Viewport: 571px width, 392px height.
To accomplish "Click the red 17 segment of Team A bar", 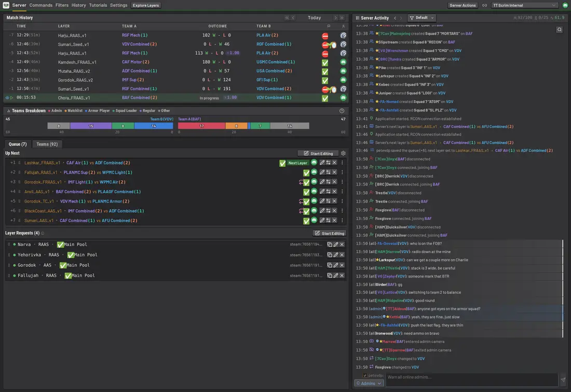I will click(201, 126).
